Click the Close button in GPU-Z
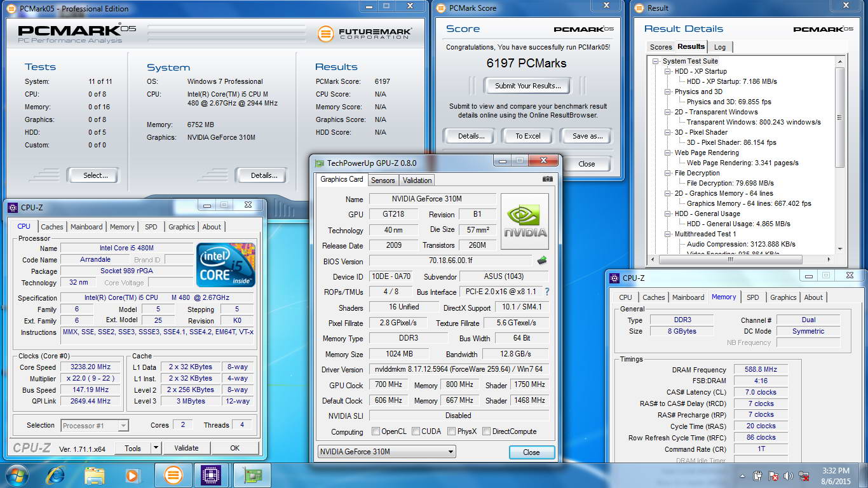 coord(531,452)
